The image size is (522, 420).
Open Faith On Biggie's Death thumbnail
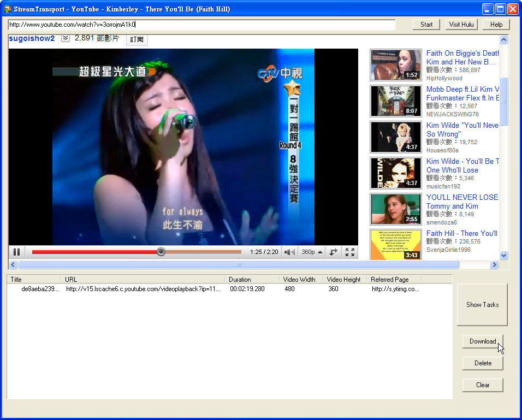point(396,65)
